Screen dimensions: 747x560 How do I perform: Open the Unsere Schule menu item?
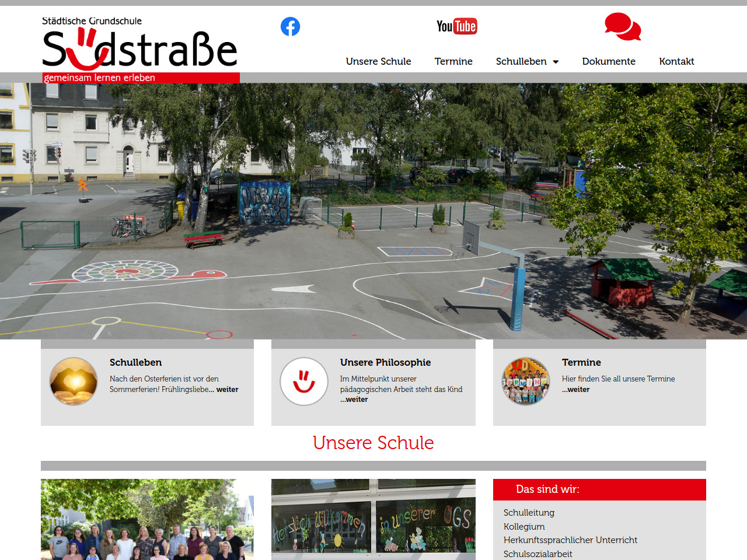[x=378, y=61]
